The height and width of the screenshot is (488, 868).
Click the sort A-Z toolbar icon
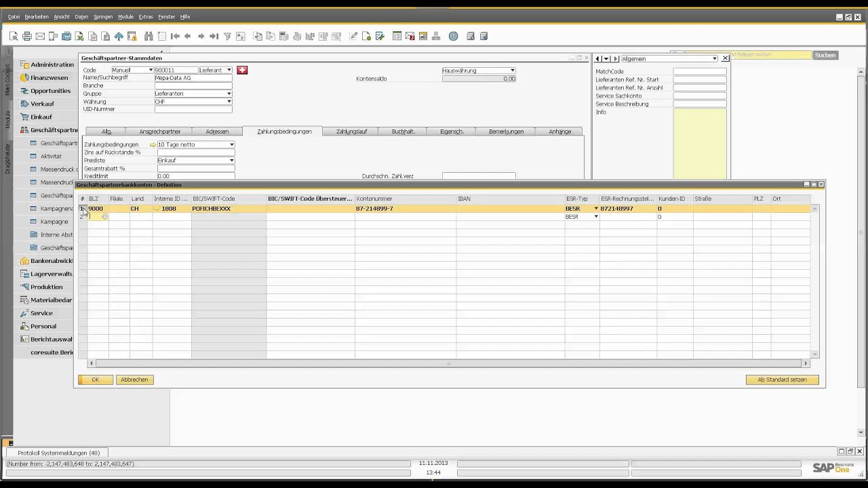[x=240, y=36]
